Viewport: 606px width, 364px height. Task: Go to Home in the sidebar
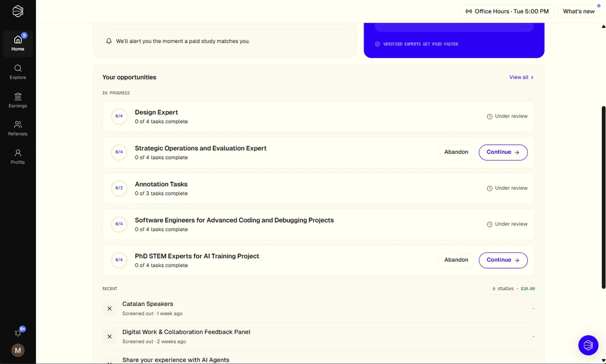click(x=18, y=43)
